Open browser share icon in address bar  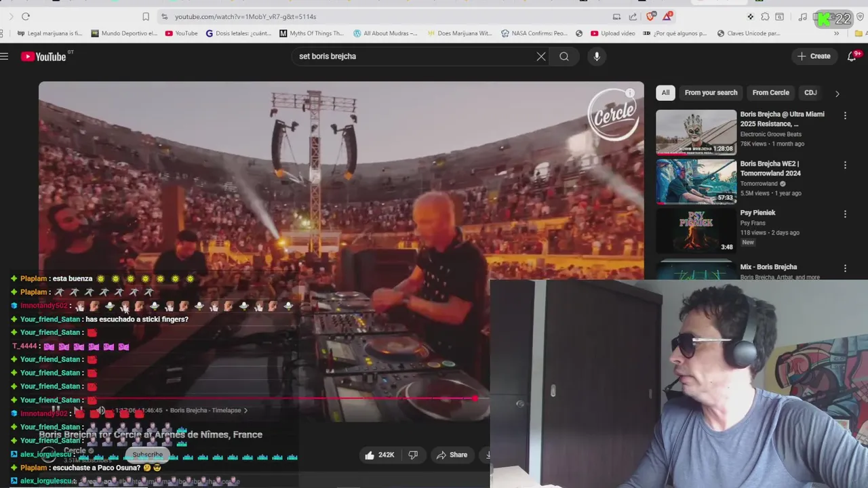tap(633, 16)
